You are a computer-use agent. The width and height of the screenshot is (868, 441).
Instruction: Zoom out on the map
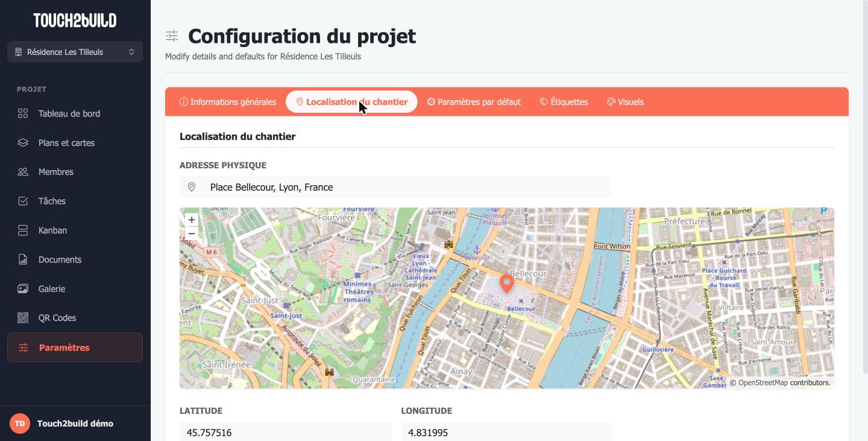click(x=192, y=233)
